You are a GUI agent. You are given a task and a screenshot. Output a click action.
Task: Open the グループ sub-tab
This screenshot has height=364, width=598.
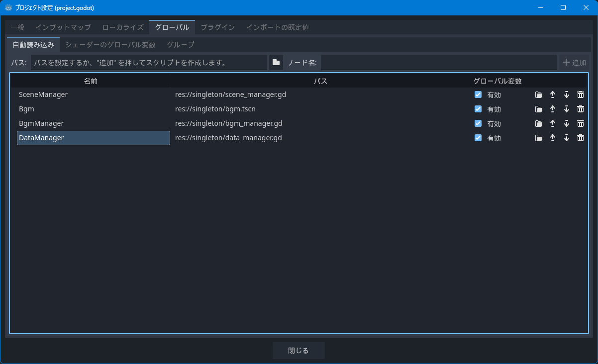pos(181,45)
